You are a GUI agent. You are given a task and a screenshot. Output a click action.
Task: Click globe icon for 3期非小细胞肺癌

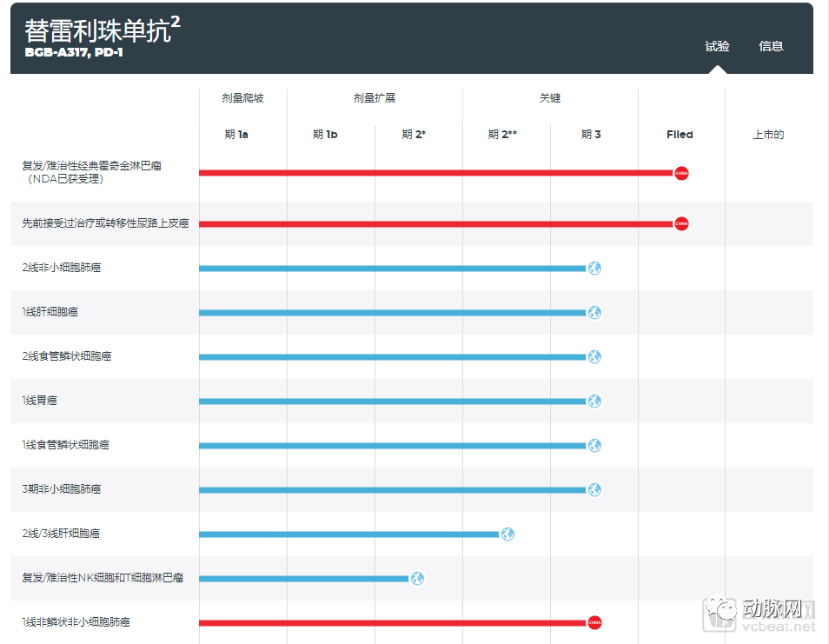coord(594,489)
